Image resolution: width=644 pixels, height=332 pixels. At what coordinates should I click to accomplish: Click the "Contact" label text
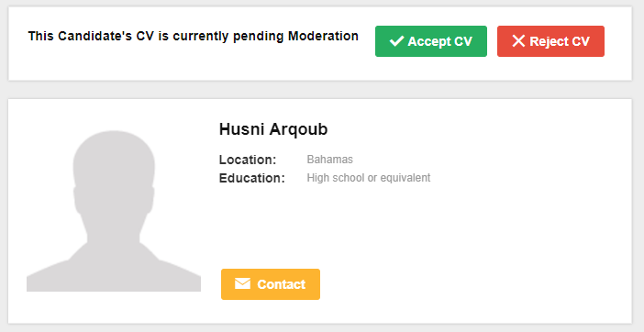[x=282, y=284]
